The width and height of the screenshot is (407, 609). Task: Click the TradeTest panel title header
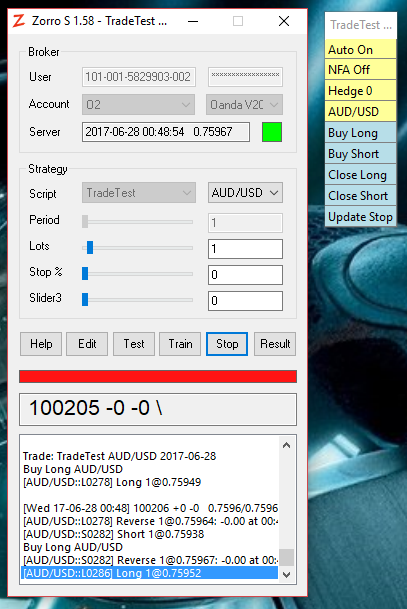pyautogui.click(x=361, y=26)
